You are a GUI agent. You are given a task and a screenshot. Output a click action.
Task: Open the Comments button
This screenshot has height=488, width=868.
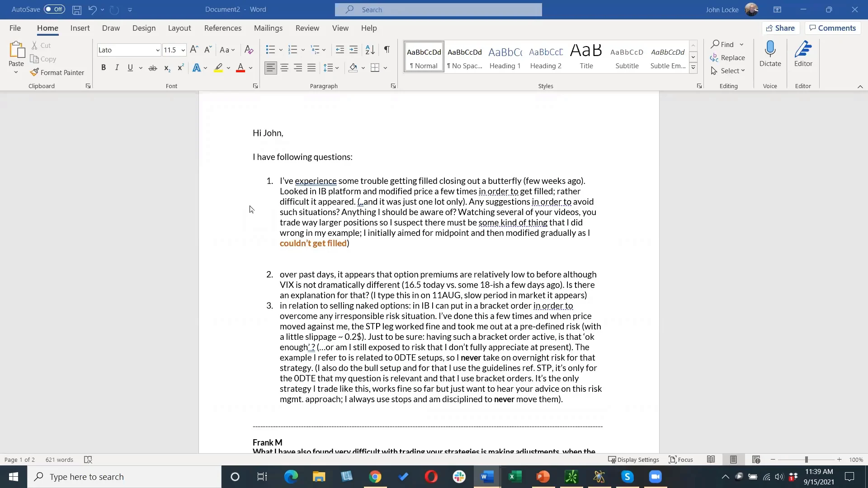832,28
